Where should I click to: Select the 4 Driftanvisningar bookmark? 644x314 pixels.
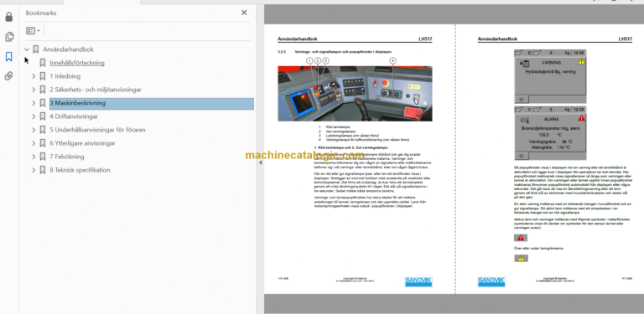pos(74,116)
